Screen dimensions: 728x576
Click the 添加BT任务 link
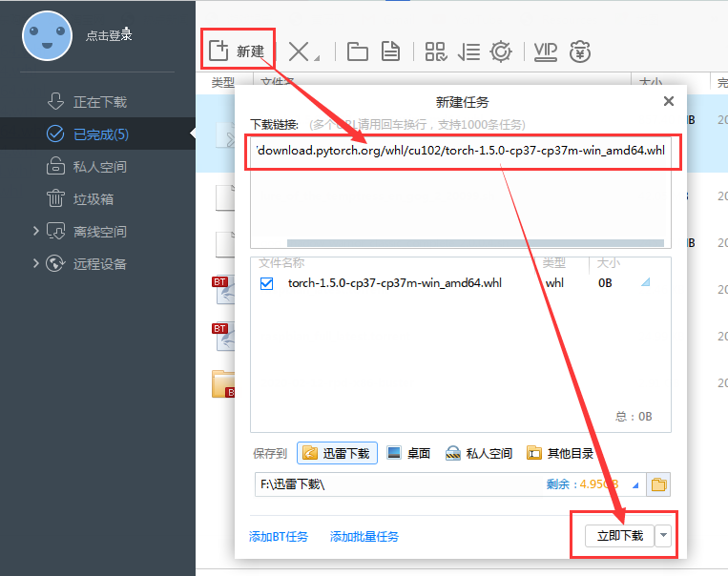[x=278, y=537]
